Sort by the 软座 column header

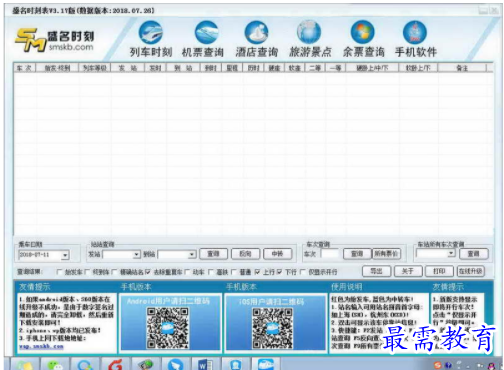tap(294, 68)
